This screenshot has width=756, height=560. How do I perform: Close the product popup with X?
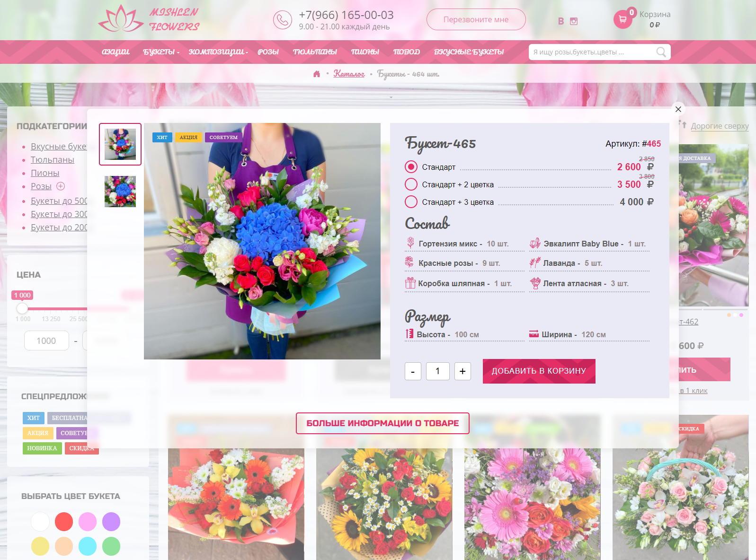tap(678, 109)
